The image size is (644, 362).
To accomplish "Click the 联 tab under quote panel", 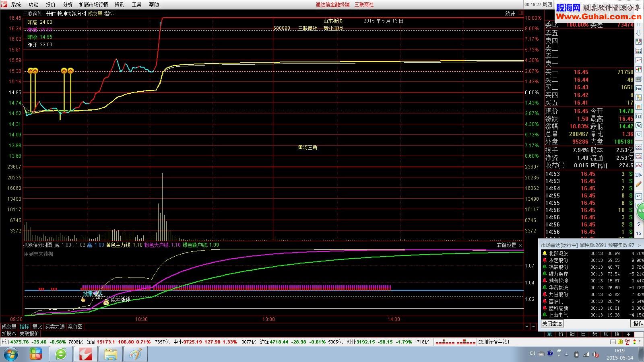I will pyautogui.click(x=606, y=334).
